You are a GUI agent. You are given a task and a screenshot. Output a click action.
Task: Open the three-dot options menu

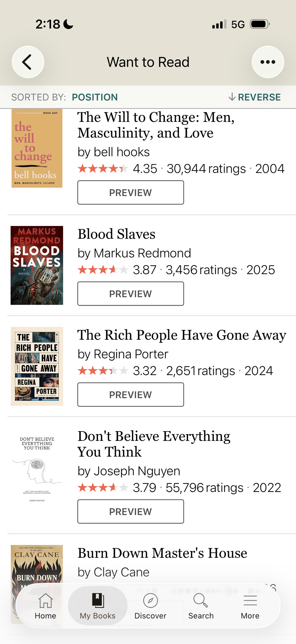coord(268,62)
